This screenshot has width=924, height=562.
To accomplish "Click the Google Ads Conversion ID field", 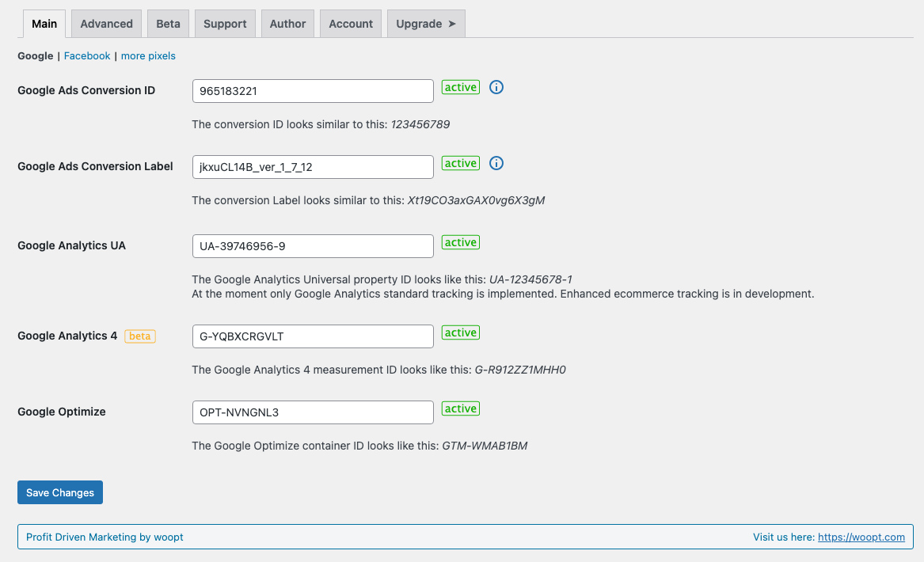I will pyautogui.click(x=312, y=90).
